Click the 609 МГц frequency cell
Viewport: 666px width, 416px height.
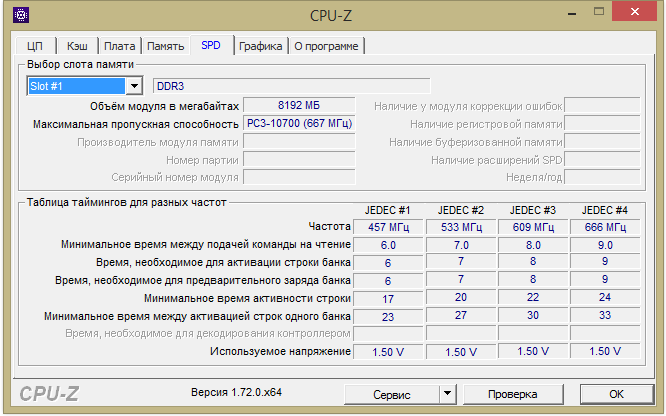click(533, 227)
